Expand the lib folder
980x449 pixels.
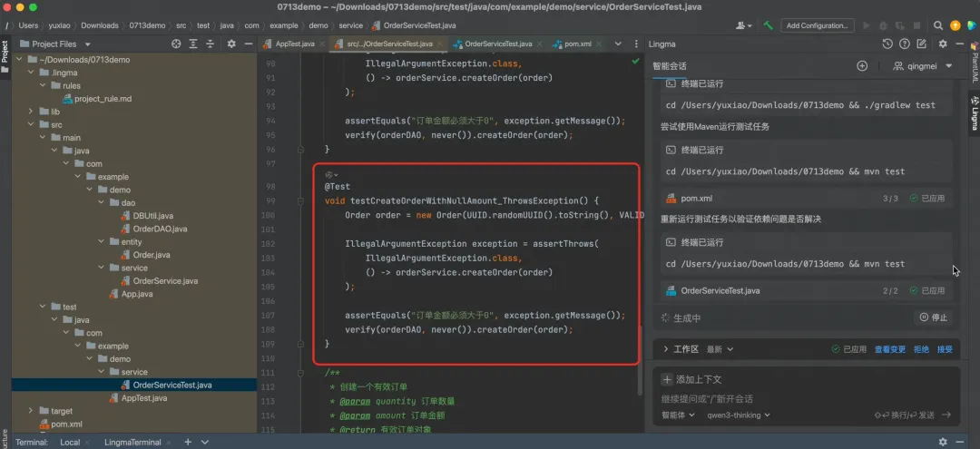30,112
